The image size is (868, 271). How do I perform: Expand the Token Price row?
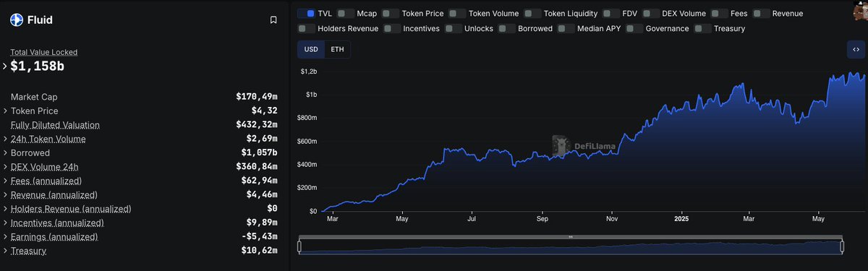(5, 111)
